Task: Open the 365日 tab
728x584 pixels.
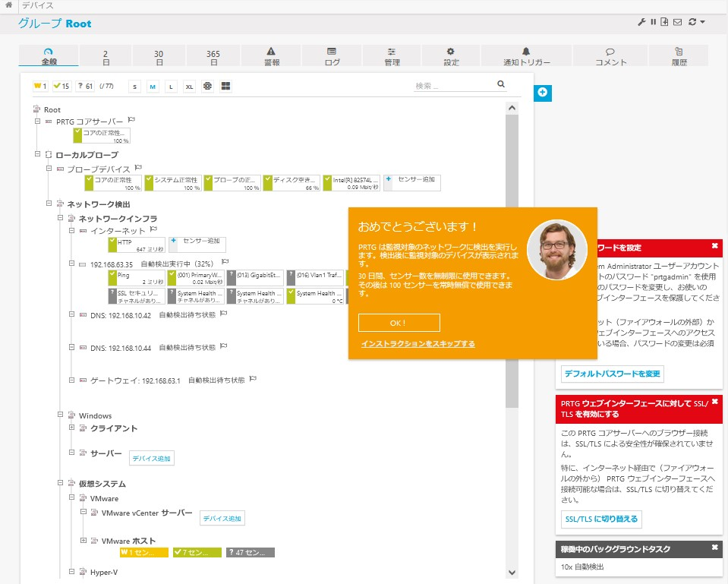Action: point(213,56)
